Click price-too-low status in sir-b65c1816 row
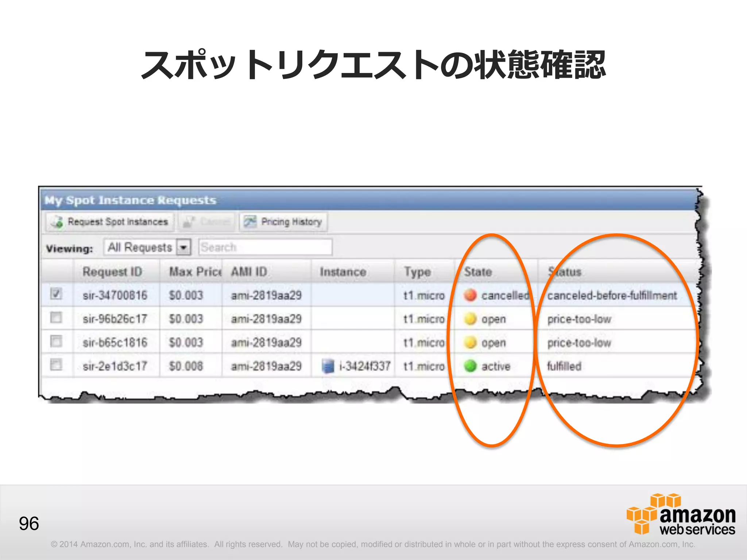Screen dimensions: 747x560 click(x=579, y=343)
